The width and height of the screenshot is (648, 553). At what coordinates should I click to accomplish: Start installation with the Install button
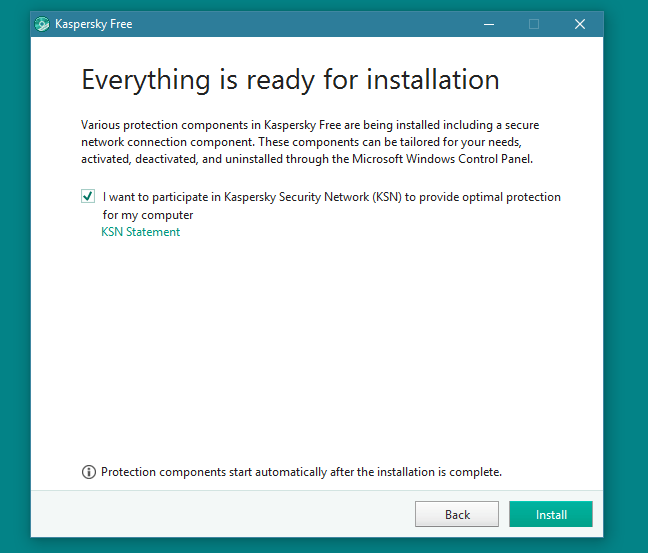coord(550,514)
